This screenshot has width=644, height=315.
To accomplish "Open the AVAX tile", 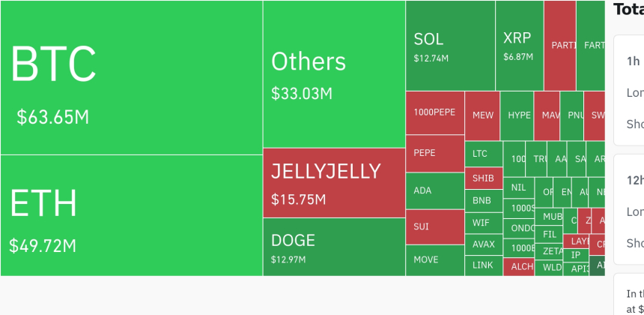I will tap(483, 244).
